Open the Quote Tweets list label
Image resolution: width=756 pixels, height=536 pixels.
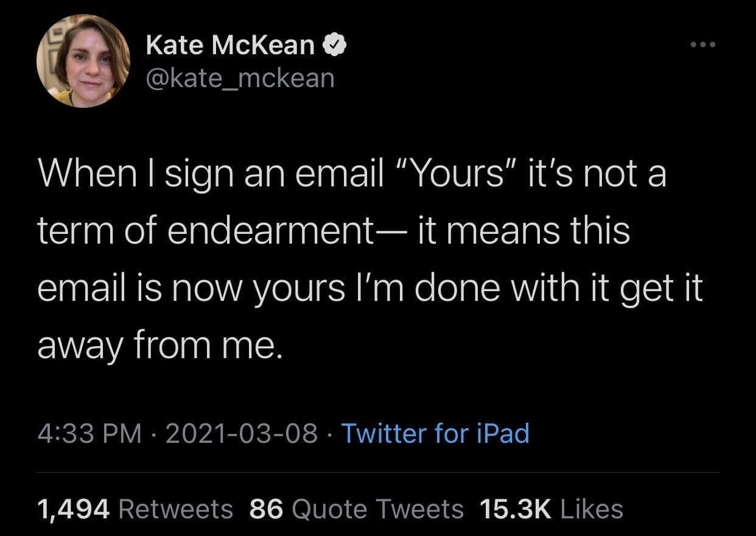[x=378, y=509]
